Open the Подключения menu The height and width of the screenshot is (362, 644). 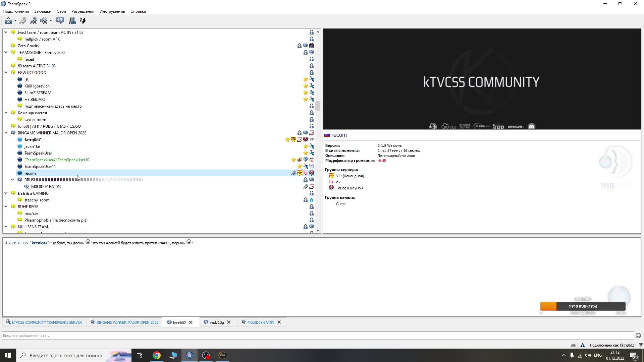click(16, 11)
